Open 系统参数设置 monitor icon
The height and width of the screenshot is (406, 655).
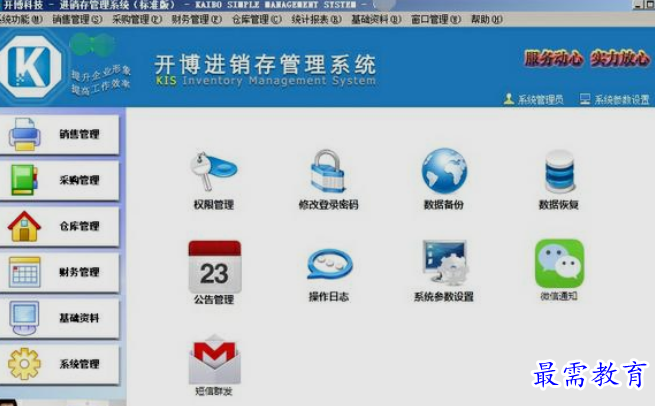445,263
